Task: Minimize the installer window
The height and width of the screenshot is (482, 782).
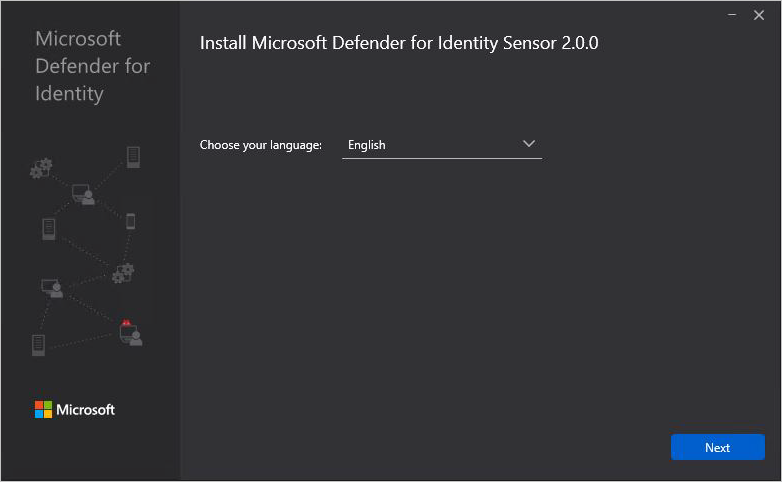Action: point(732,15)
